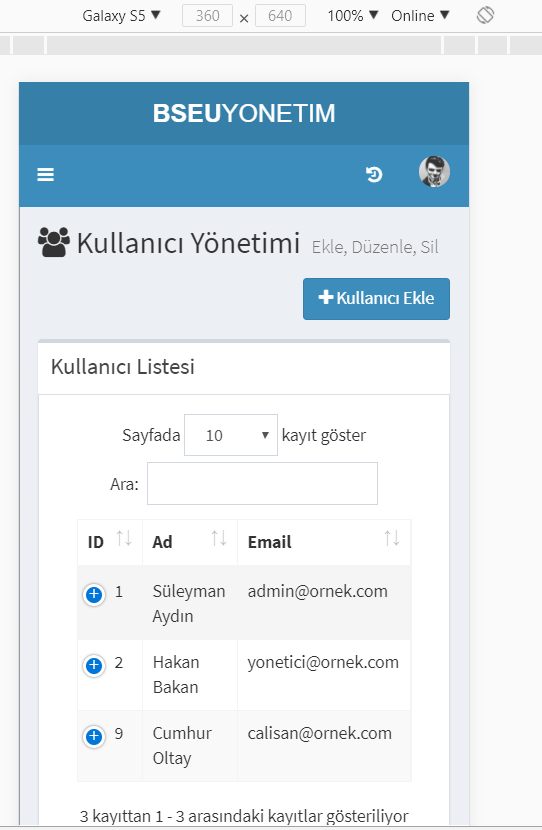Screen dimensions: 542x830
Task: Open the Online network throttling dropdown
Action: coord(420,15)
